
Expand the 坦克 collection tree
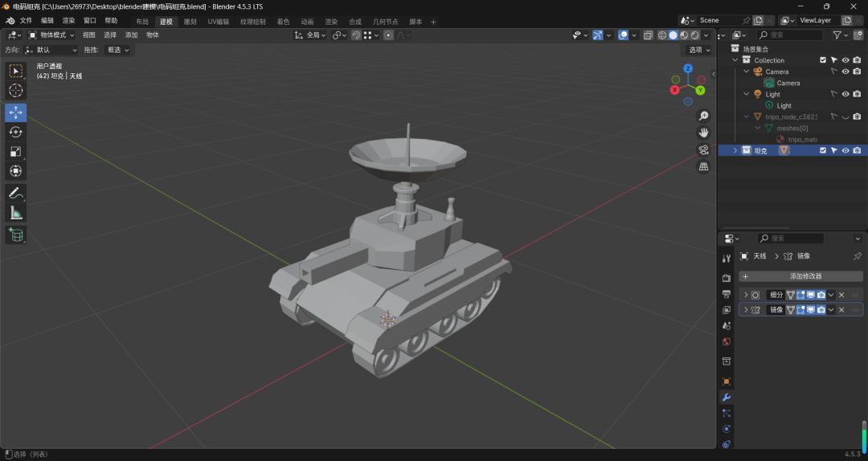coord(735,150)
